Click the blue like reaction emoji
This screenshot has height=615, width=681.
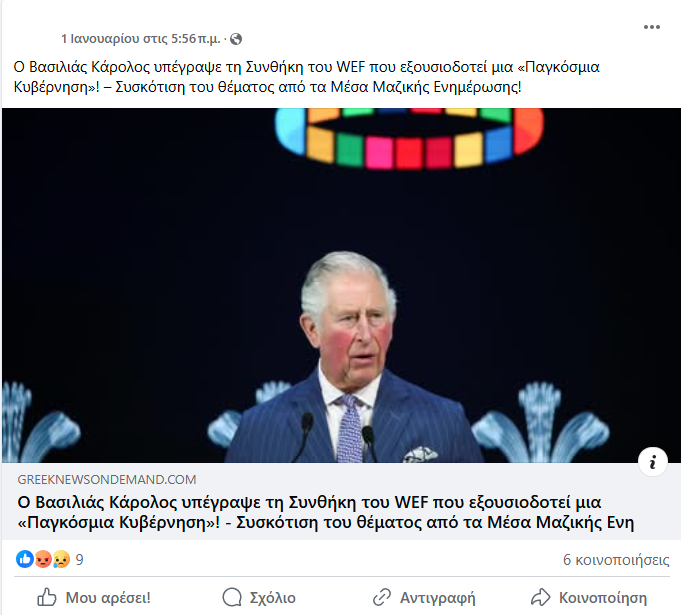click(25, 559)
